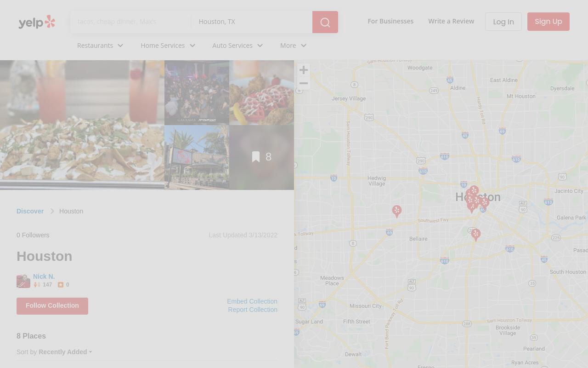The width and height of the screenshot is (588, 368).
Task: Open the Report Collection link
Action: tap(253, 310)
